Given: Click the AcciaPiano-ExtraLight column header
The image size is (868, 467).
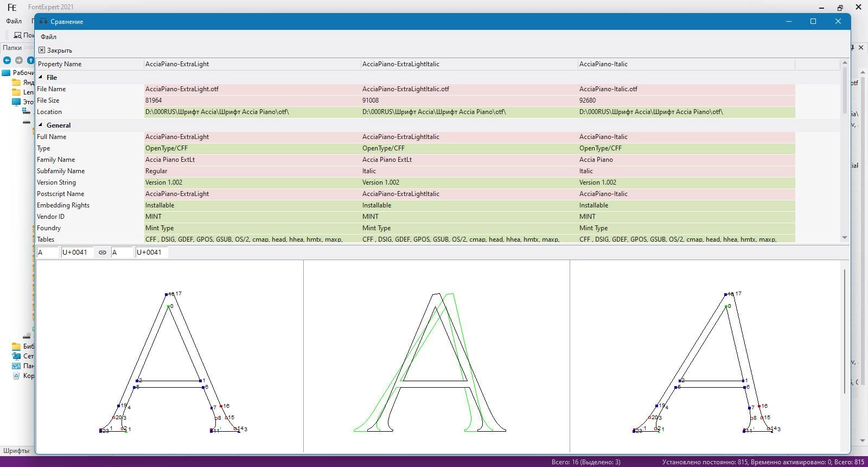Looking at the screenshot, I should coord(252,64).
